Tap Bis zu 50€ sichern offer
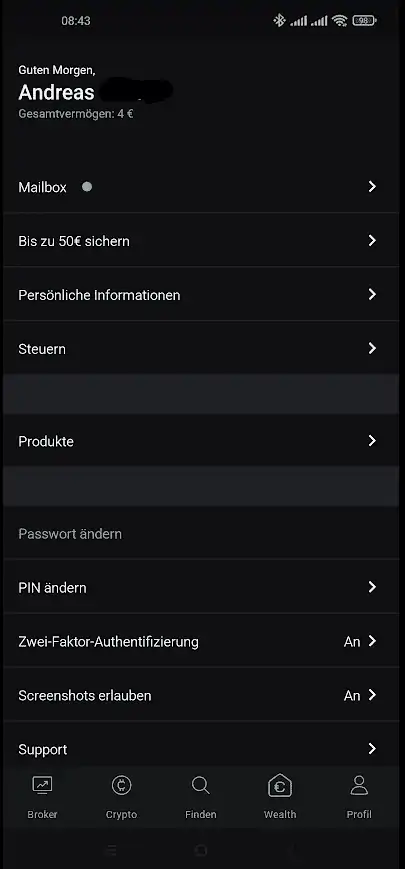 pyautogui.click(x=201, y=241)
